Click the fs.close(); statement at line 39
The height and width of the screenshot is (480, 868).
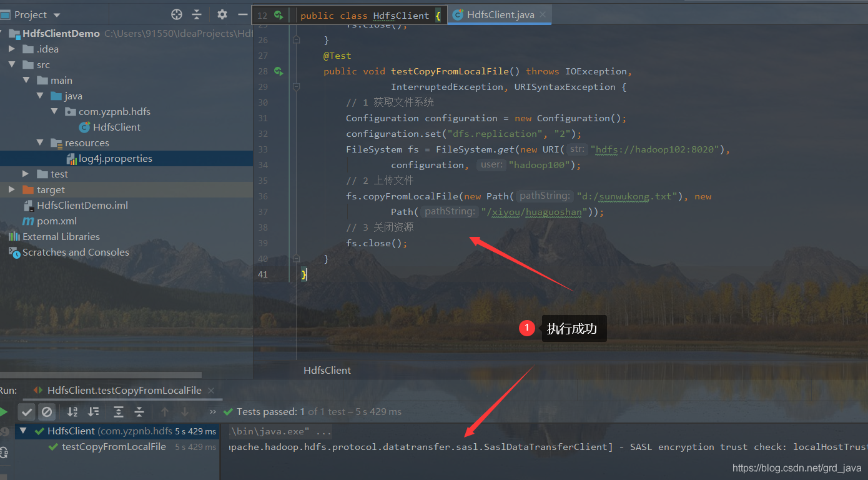pyautogui.click(x=377, y=243)
